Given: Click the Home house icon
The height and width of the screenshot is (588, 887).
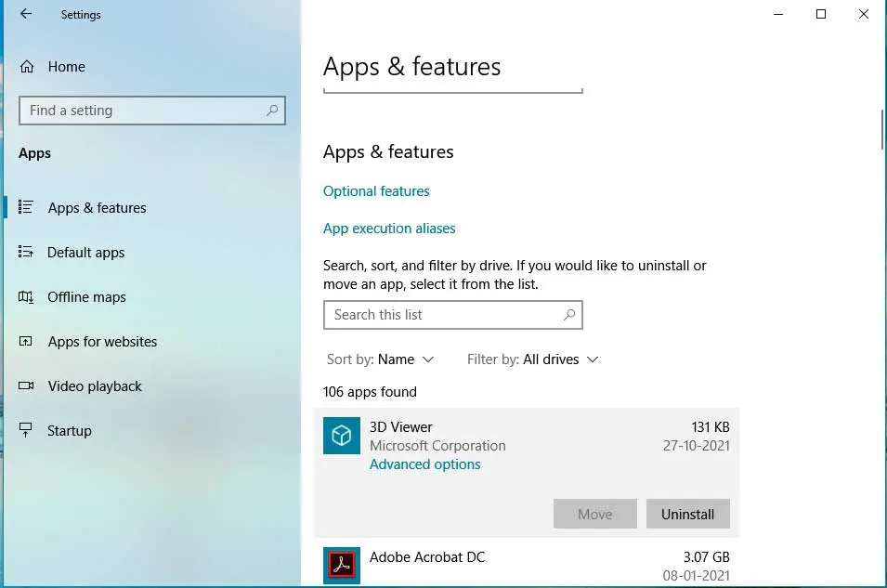Looking at the screenshot, I should point(27,67).
